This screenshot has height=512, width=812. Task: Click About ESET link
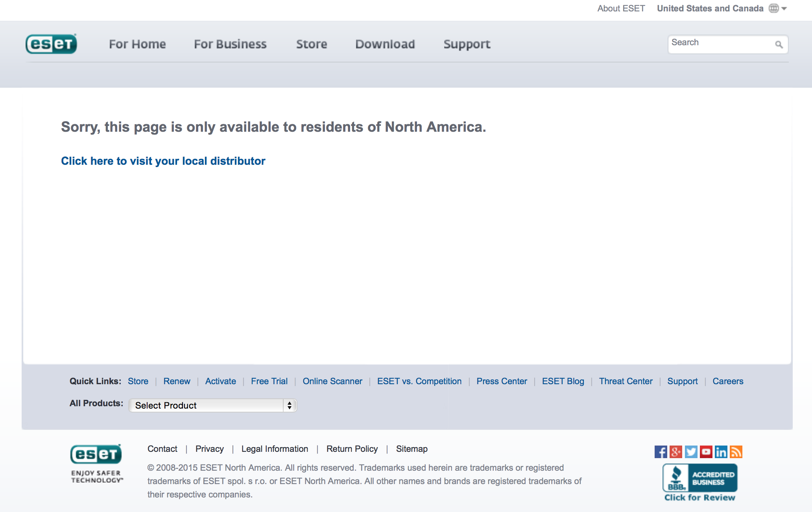pyautogui.click(x=621, y=8)
